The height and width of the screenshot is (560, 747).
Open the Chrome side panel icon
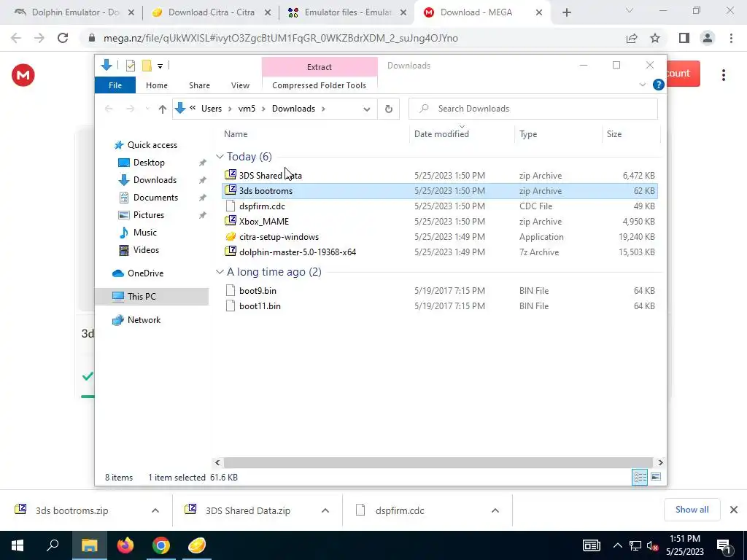[x=684, y=38]
